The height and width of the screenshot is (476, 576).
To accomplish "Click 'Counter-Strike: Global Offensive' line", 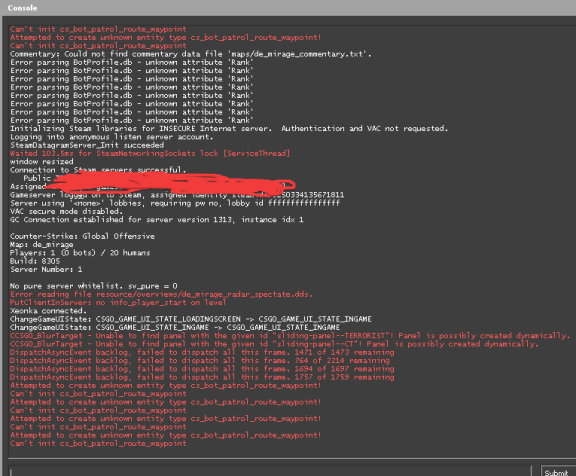I will (x=82, y=236).
